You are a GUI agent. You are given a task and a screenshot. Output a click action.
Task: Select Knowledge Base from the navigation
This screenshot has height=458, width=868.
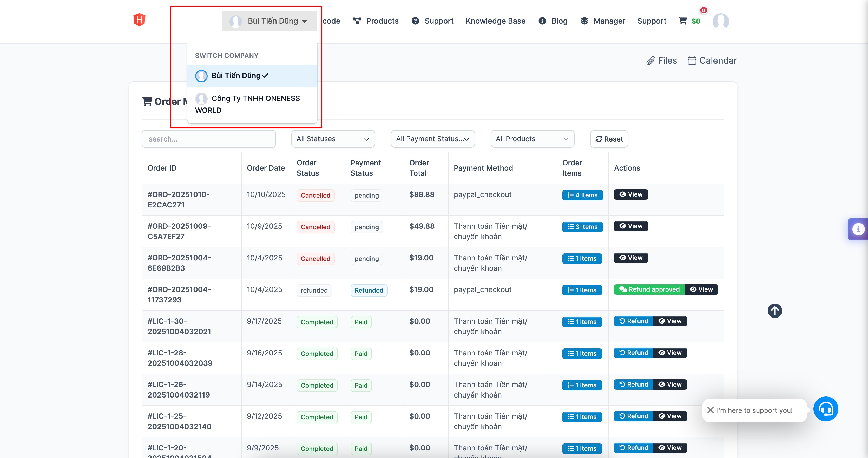click(496, 21)
